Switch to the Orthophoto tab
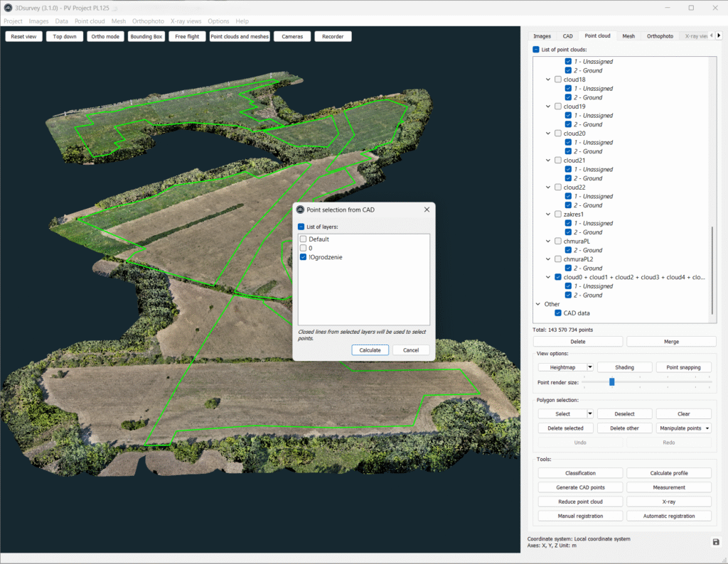The width and height of the screenshot is (728, 564). (x=660, y=36)
